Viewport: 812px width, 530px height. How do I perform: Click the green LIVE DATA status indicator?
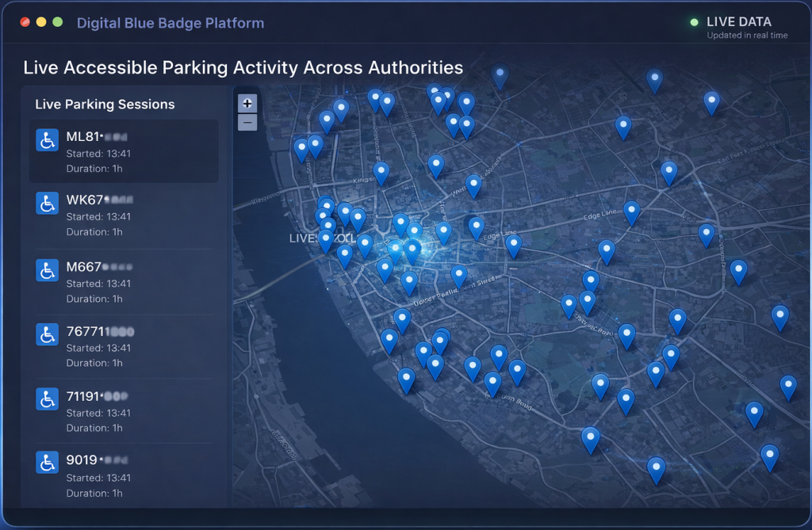tap(695, 22)
